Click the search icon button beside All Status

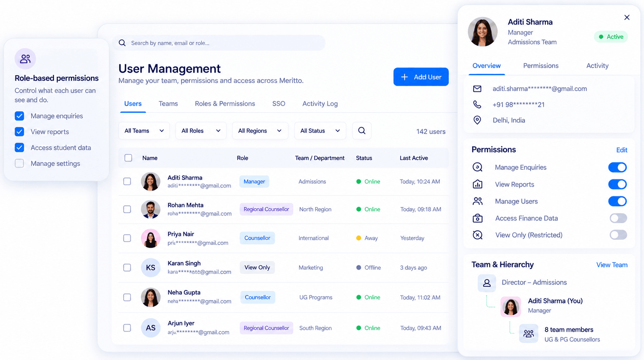(362, 131)
